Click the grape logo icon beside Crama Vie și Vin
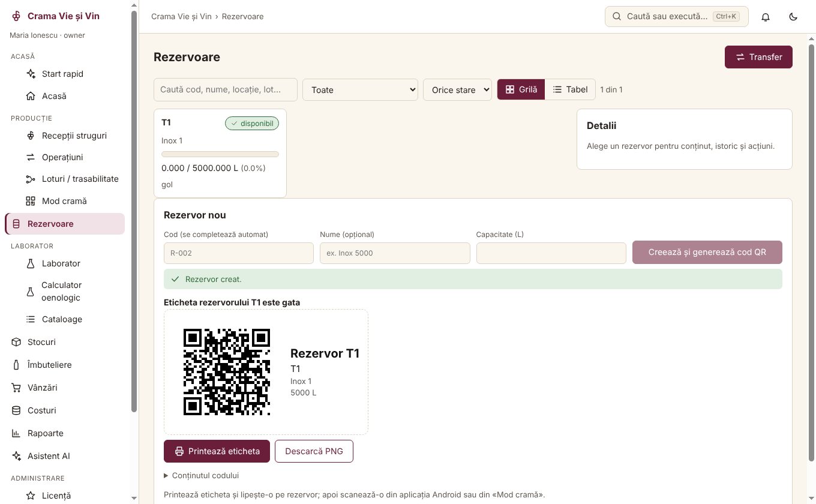The height and width of the screenshot is (504, 816). [x=16, y=16]
